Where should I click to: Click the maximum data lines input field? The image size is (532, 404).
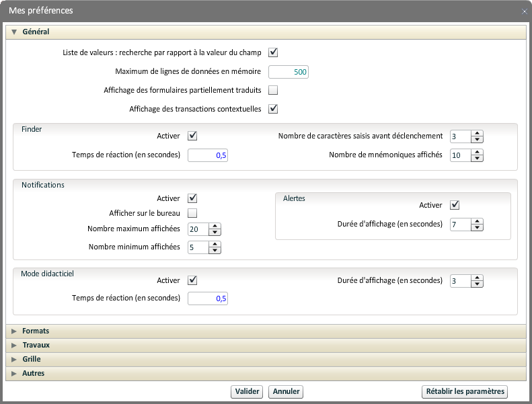[x=289, y=72]
